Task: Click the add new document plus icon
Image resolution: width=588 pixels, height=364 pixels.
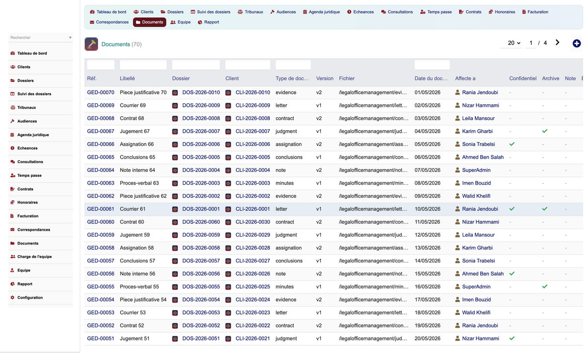Action: point(577,44)
